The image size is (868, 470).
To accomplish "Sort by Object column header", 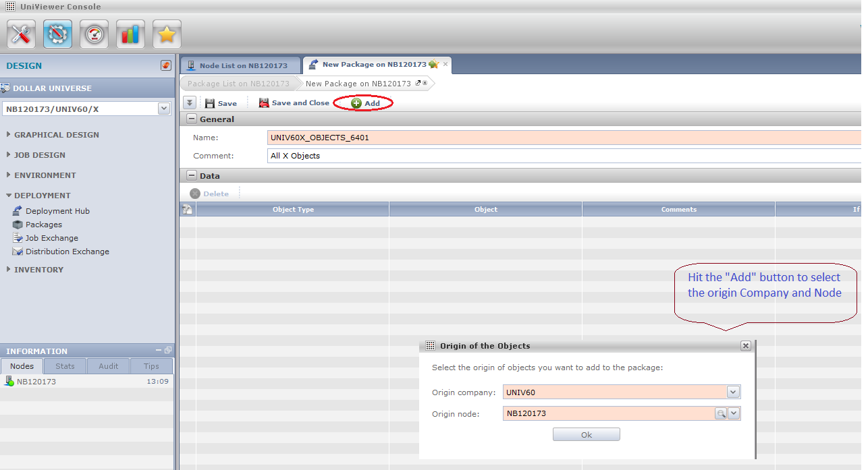I will pos(486,210).
